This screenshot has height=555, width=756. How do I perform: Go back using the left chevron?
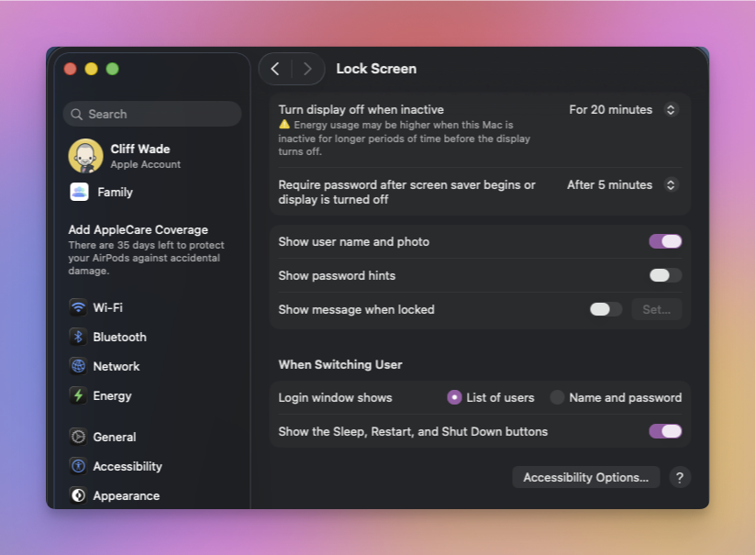(x=275, y=69)
